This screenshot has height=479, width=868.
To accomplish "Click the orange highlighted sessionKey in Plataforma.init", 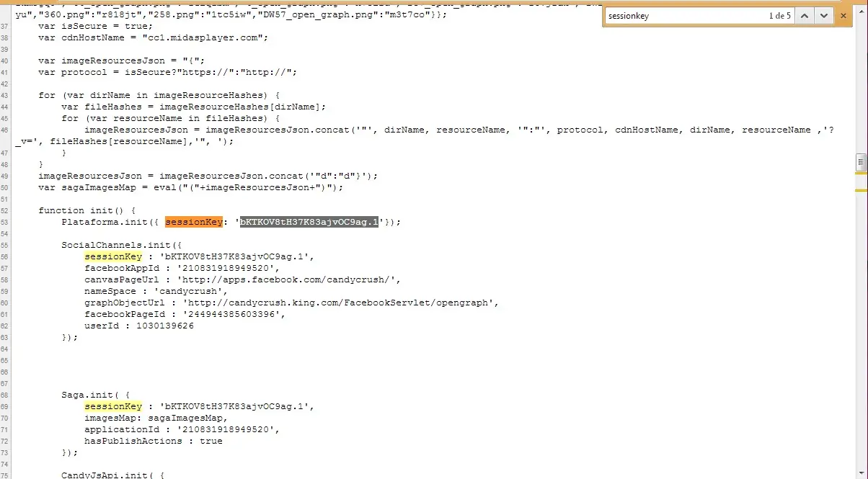I will coord(194,222).
